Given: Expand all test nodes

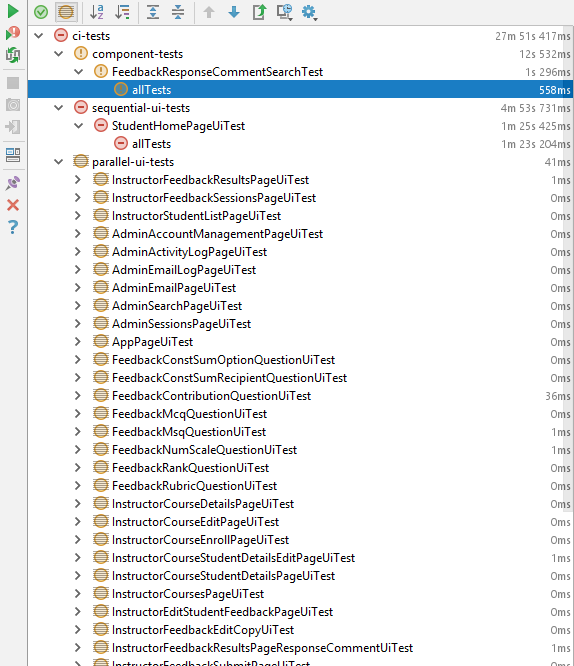Looking at the screenshot, I should [x=153, y=12].
